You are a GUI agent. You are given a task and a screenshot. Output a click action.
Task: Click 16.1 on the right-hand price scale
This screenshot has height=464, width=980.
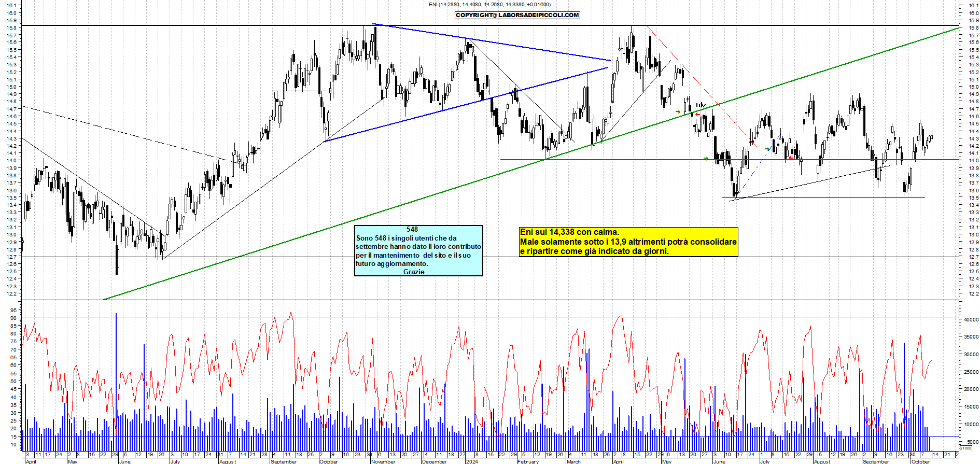(x=973, y=5)
